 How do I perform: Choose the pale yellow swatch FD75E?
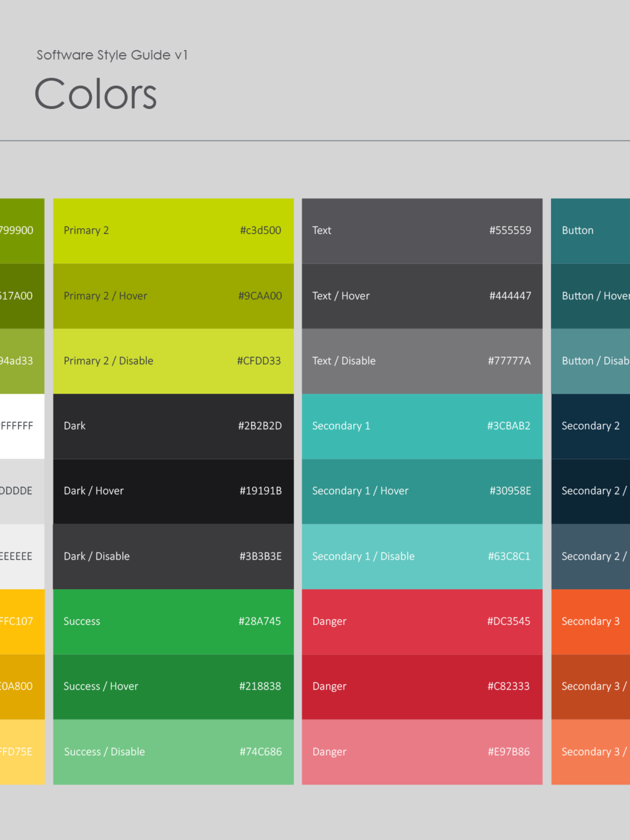pyautogui.click(x=22, y=752)
